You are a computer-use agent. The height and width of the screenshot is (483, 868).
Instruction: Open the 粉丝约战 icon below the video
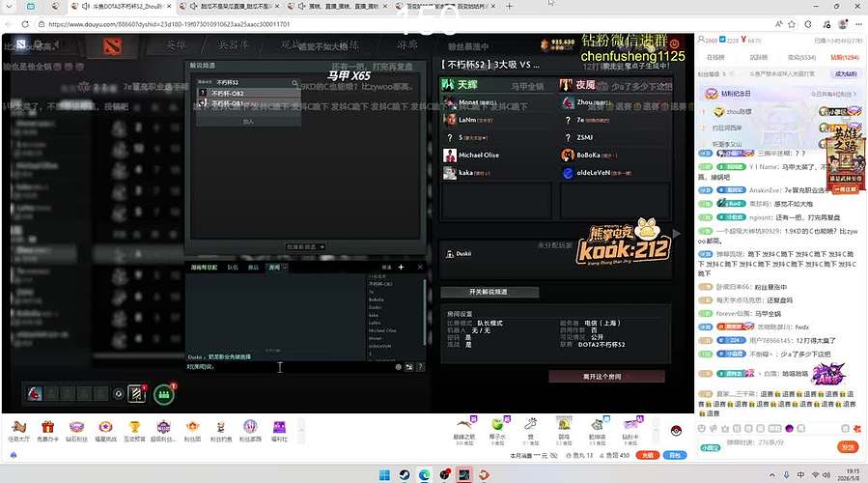tap(221, 431)
